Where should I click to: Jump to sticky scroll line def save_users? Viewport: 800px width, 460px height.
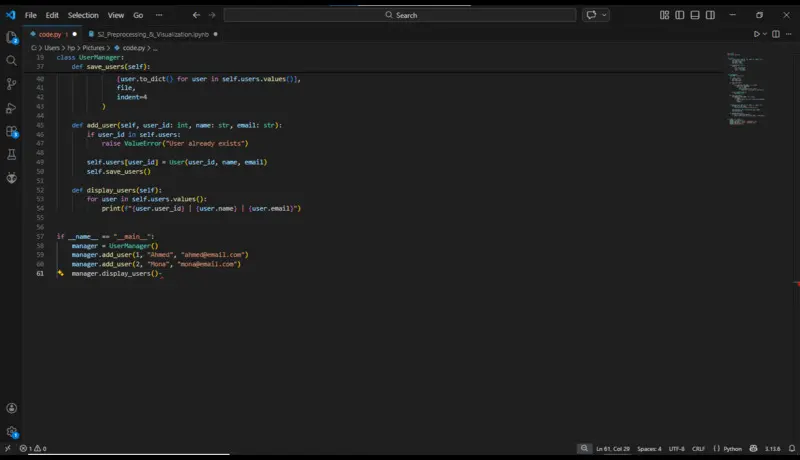(111, 66)
